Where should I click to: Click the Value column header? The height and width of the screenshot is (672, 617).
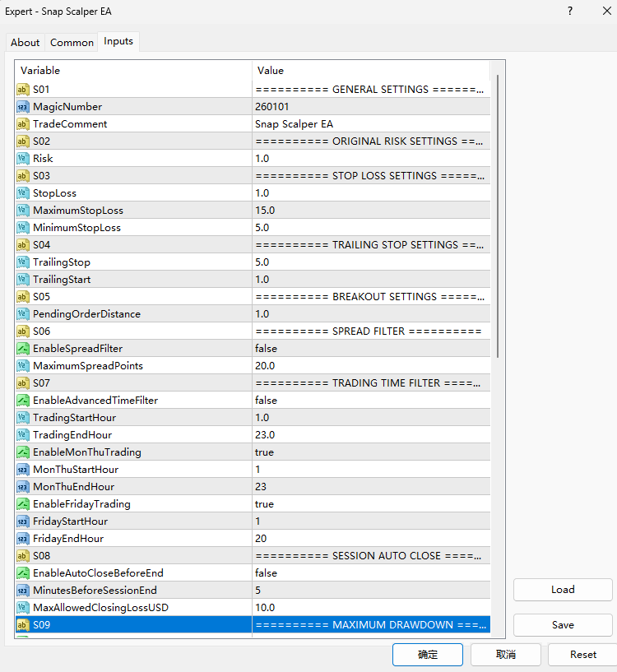pyautogui.click(x=371, y=70)
